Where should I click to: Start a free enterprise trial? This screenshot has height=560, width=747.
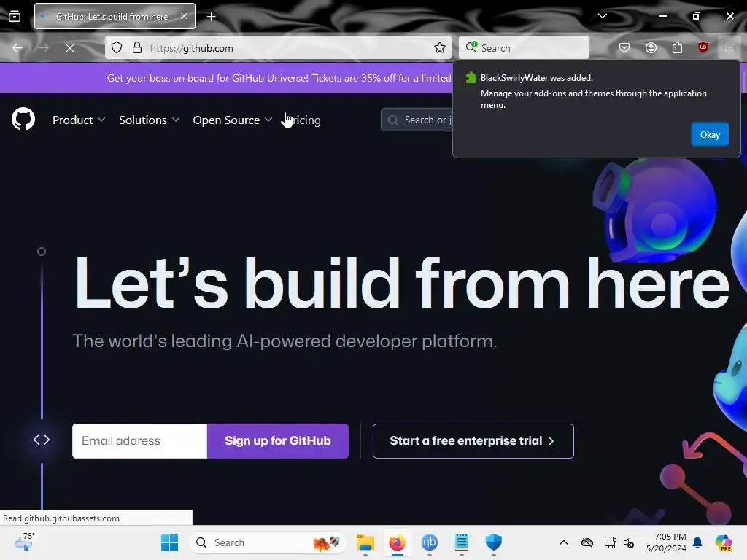point(473,441)
